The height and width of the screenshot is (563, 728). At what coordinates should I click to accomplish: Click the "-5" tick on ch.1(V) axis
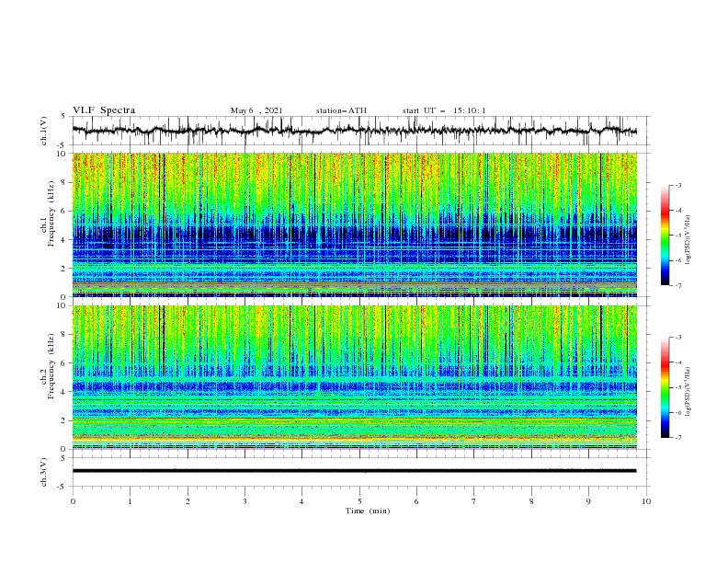click(x=63, y=145)
